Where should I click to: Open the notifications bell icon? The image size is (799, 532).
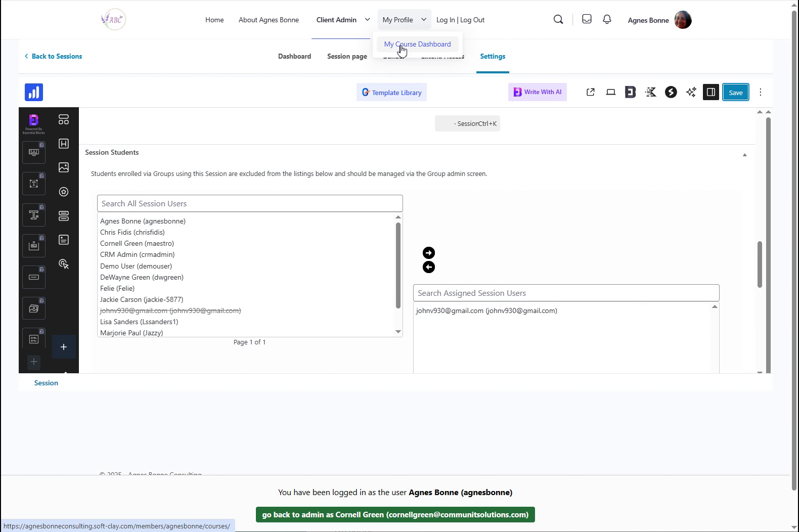point(607,19)
